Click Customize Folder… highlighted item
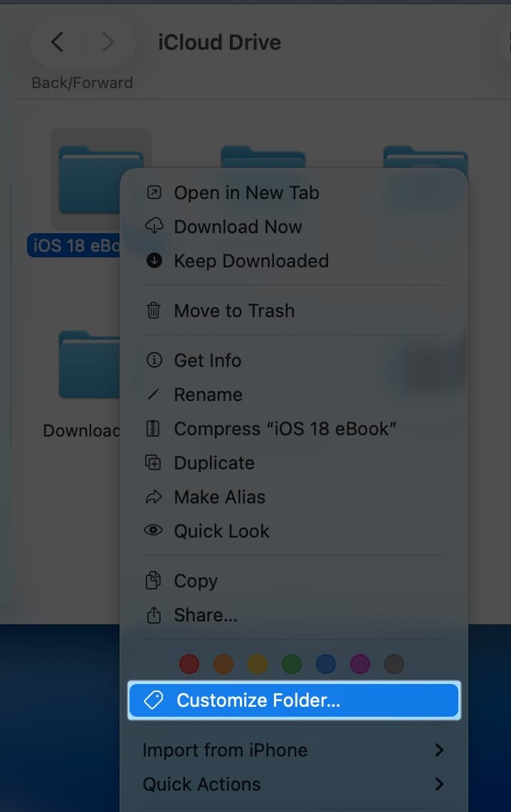Viewport: 511px width, 812px height. click(294, 700)
